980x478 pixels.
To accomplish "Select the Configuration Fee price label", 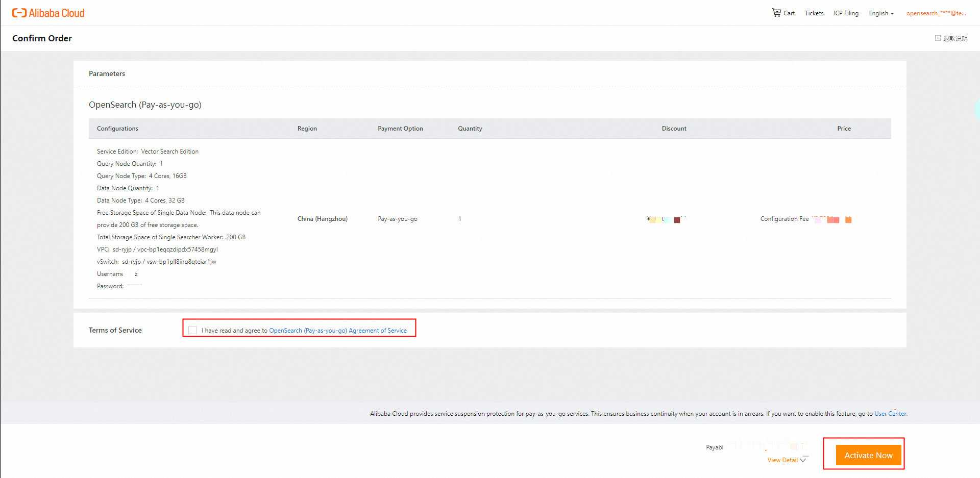I will click(x=785, y=219).
